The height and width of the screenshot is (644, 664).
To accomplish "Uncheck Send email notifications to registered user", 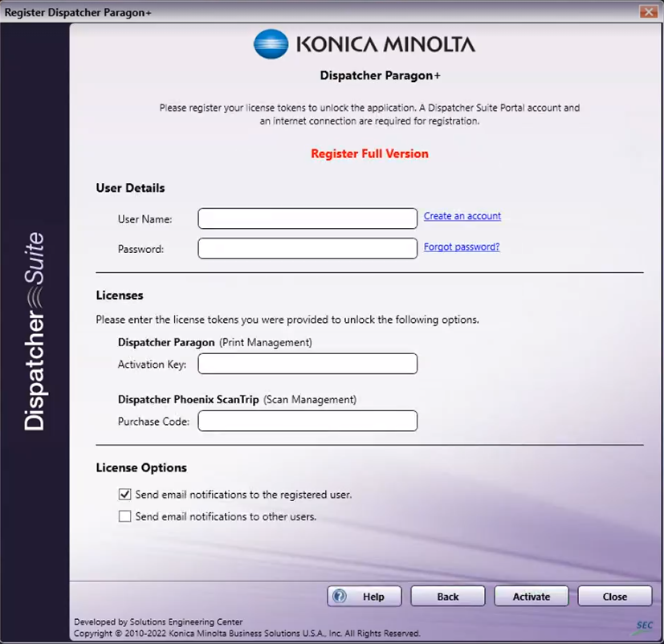I will click(124, 494).
